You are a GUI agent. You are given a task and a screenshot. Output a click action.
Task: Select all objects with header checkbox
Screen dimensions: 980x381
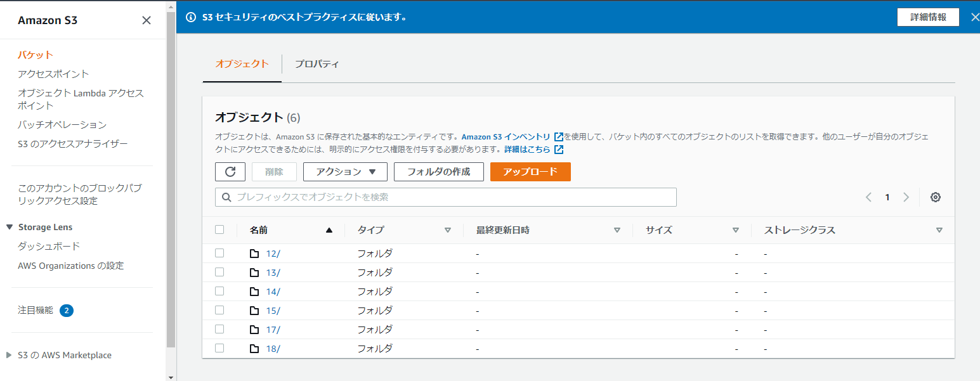point(219,229)
